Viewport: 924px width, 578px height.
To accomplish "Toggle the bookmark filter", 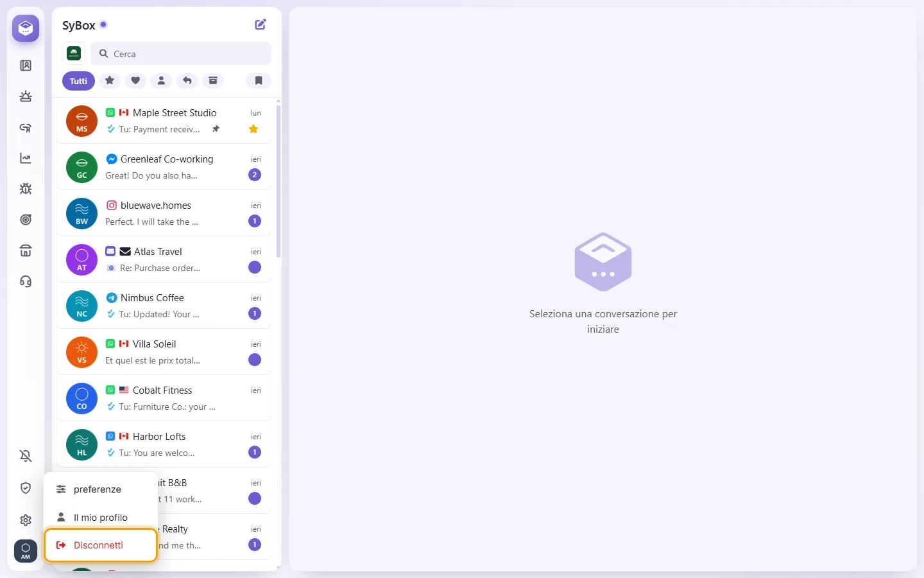I will click(x=259, y=81).
